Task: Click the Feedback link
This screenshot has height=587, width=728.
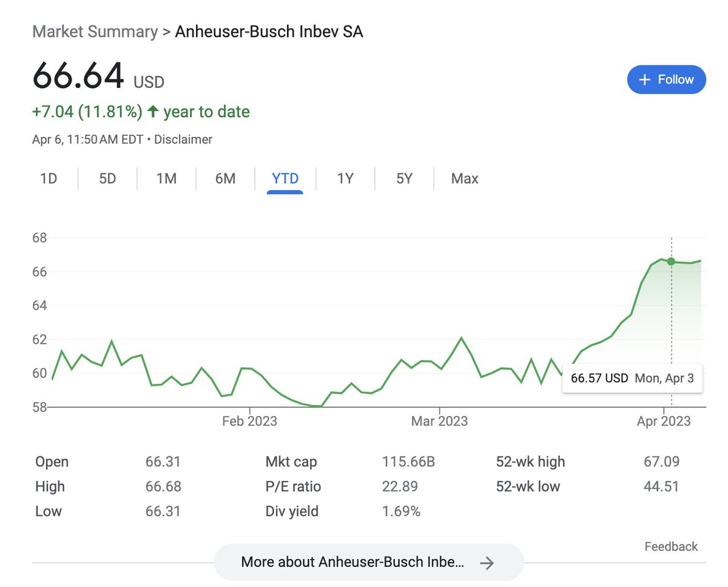Action: click(671, 546)
